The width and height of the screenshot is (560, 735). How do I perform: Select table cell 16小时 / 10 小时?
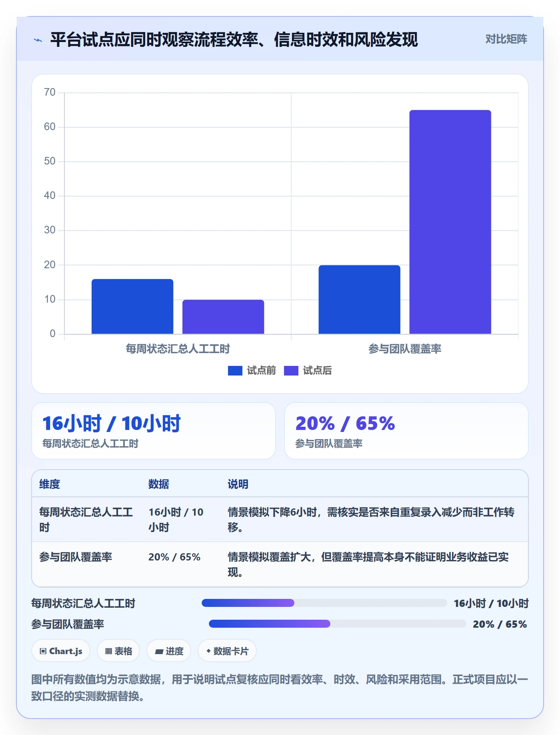point(176,520)
